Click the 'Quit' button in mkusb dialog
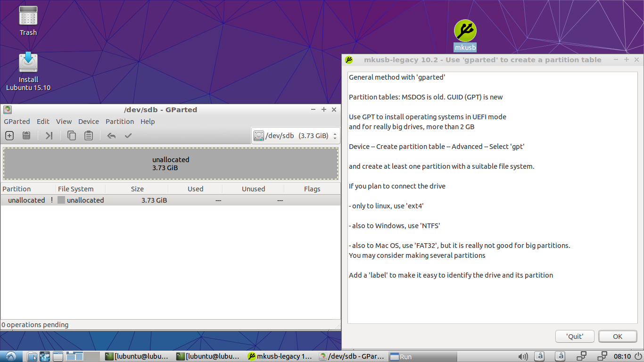Screen dimensions: 644x362 click(575, 337)
